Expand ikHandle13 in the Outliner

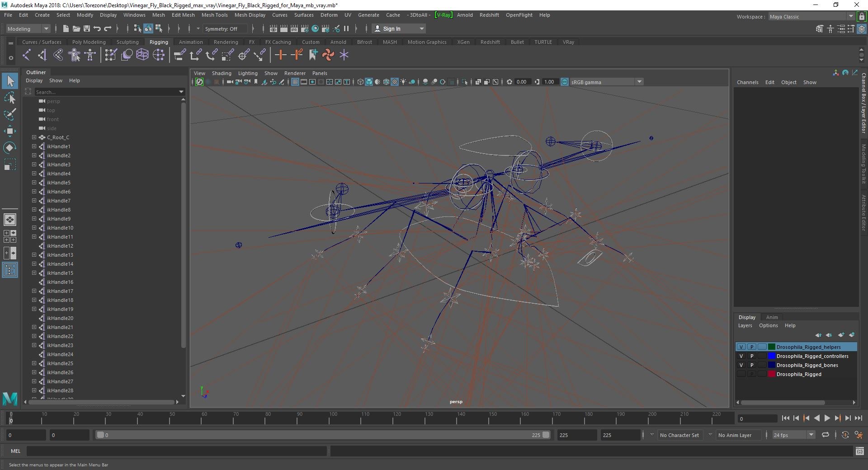[34, 255]
